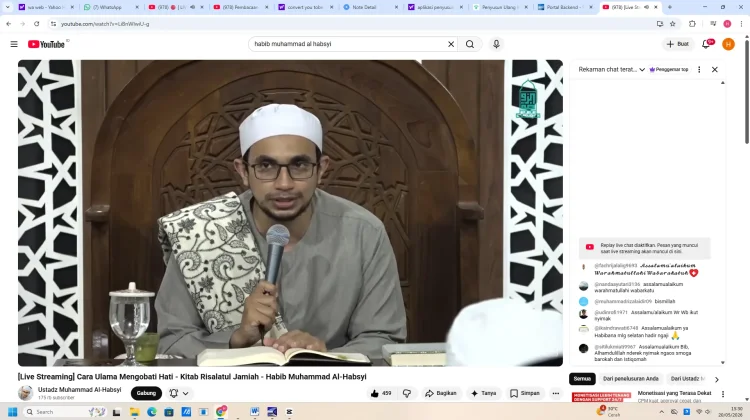Screen dimensions: 750x420
Task: Select the Semua filter chip
Action: point(582,378)
